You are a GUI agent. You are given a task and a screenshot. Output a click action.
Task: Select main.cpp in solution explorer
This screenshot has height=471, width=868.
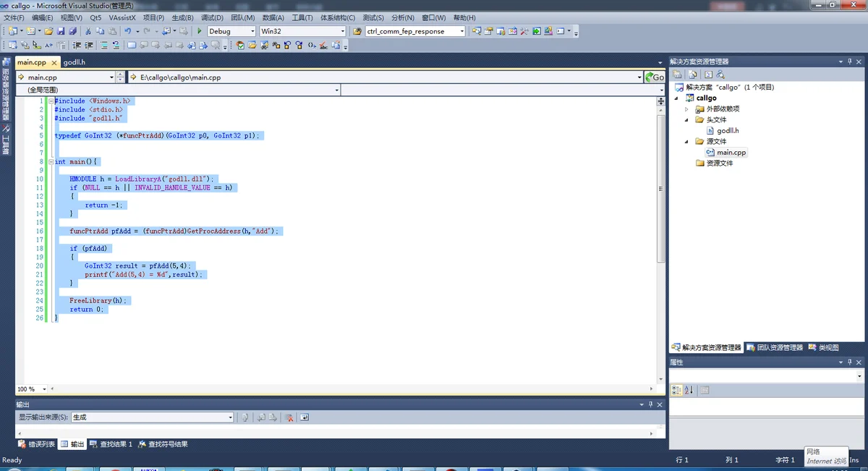(731, 153)
